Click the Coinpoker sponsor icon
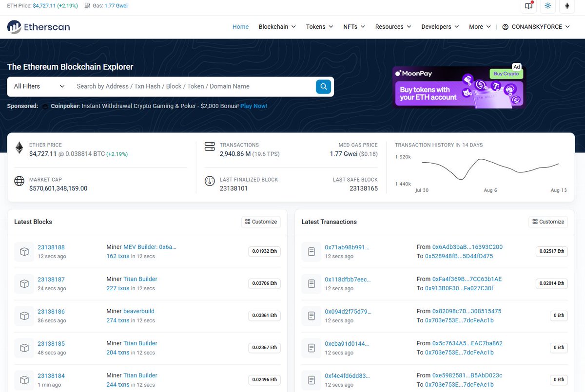The image size is (585, 392). 46,106
